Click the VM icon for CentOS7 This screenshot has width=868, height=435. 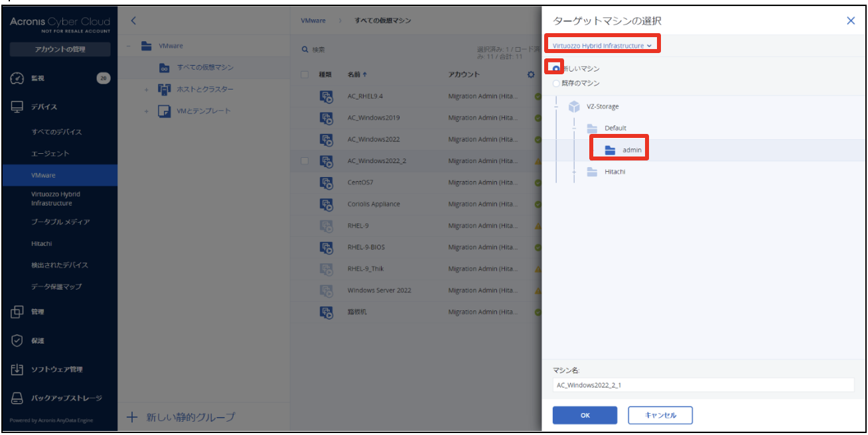pyautogui.click(x=326, y=182)
